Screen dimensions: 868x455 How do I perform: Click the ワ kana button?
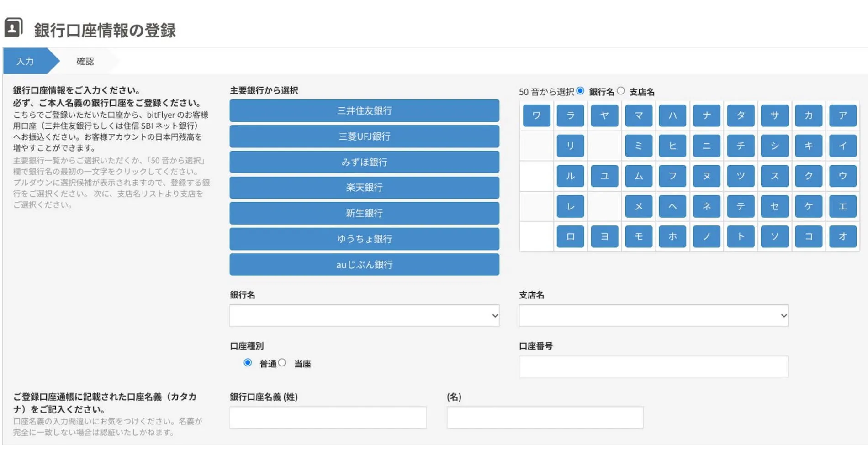pos(536,115)
